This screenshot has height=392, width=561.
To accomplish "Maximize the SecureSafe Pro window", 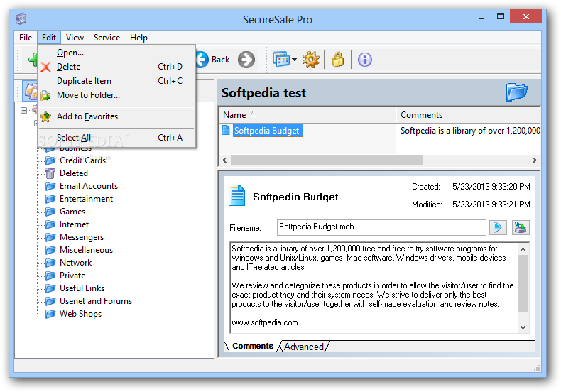I will coord(501,16).
